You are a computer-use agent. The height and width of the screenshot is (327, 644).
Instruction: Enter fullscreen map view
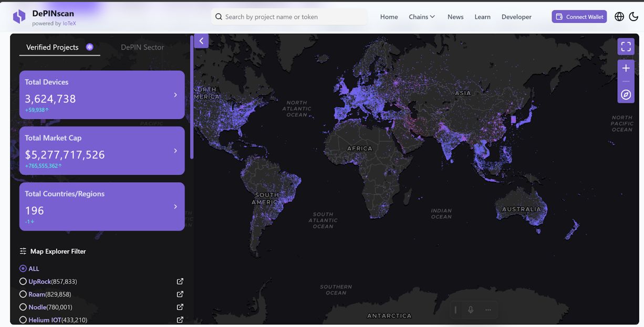[x=626, y=47]
